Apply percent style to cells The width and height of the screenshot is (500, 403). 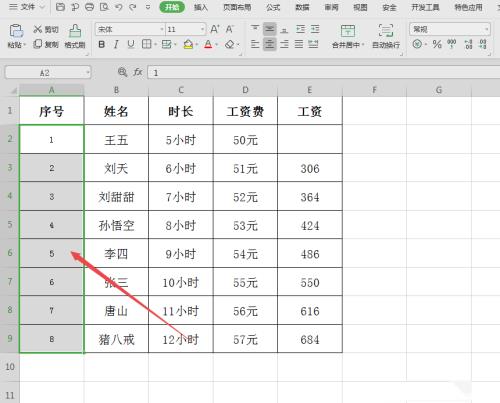[437, 44]
